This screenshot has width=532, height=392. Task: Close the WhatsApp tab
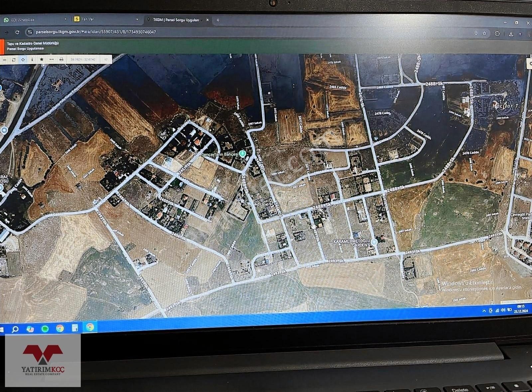[66, 20]
